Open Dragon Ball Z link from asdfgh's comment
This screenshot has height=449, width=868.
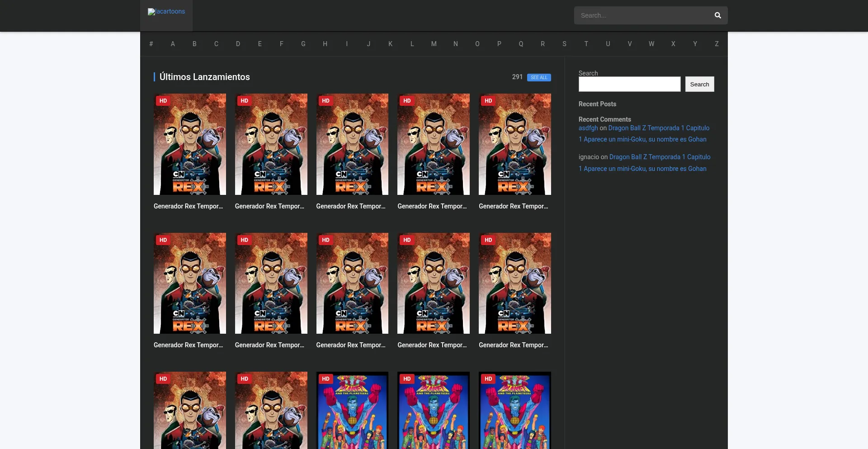tap(644, 134)
